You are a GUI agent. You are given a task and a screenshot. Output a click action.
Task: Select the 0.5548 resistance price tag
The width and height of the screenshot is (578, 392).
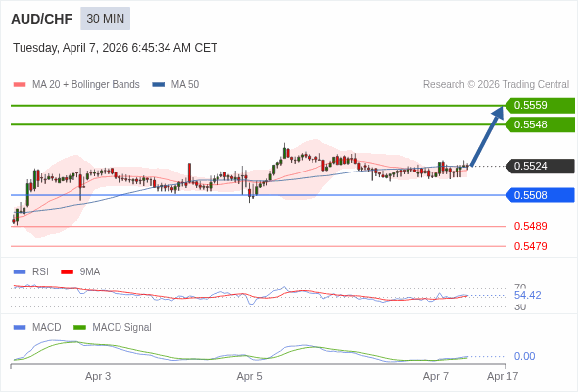(540, 124)
